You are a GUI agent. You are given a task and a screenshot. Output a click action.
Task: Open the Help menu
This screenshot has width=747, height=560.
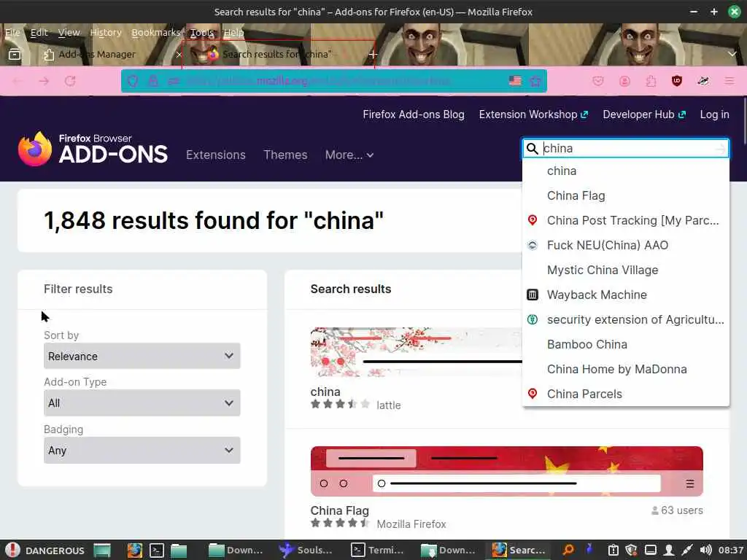(233, 32)
